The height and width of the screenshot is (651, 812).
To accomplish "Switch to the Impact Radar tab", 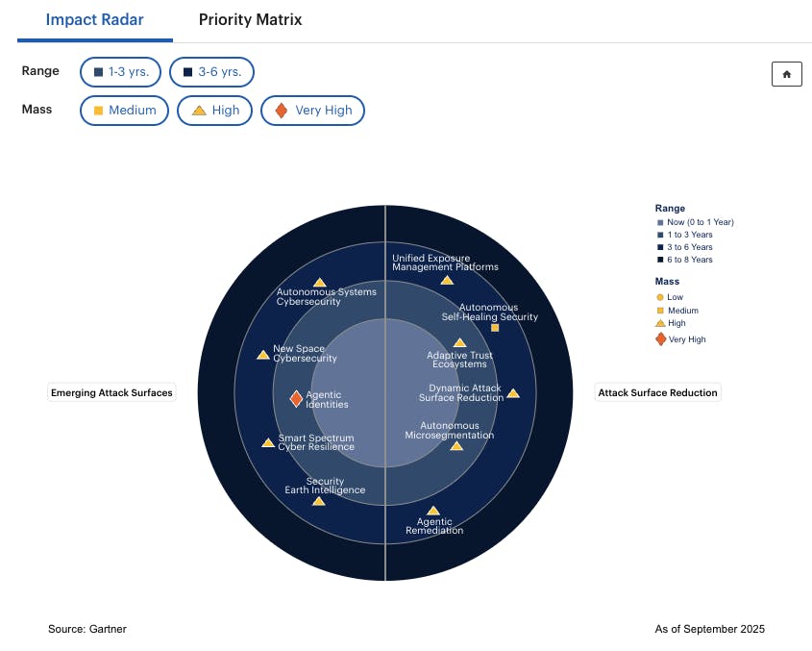I will tap(95, 20).
